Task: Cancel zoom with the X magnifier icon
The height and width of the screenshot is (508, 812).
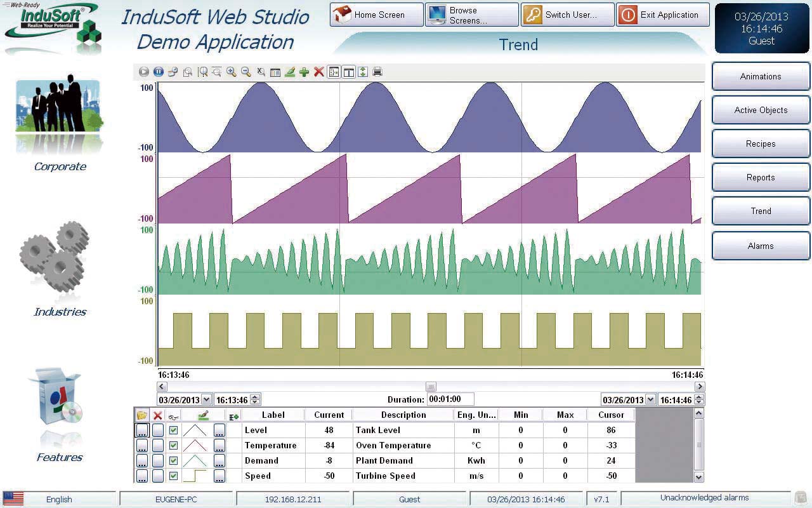Action: (261, 72)
